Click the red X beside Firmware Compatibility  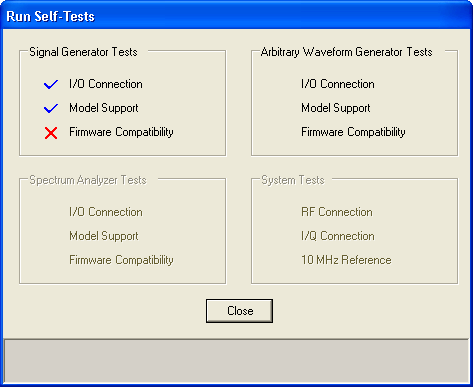(51, 133)
